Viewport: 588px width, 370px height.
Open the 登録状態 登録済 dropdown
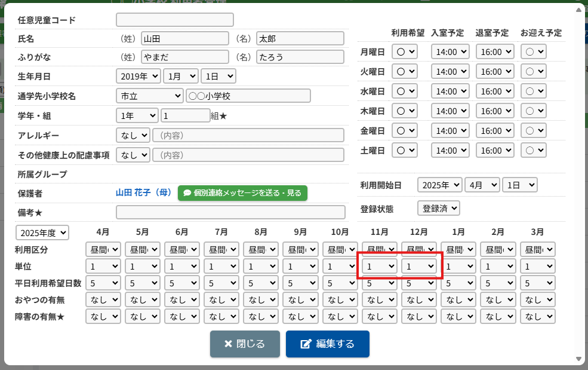[438, 209]
